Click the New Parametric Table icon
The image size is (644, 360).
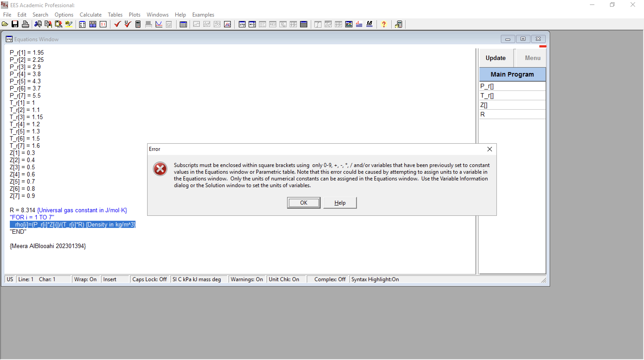click(183, 24)
